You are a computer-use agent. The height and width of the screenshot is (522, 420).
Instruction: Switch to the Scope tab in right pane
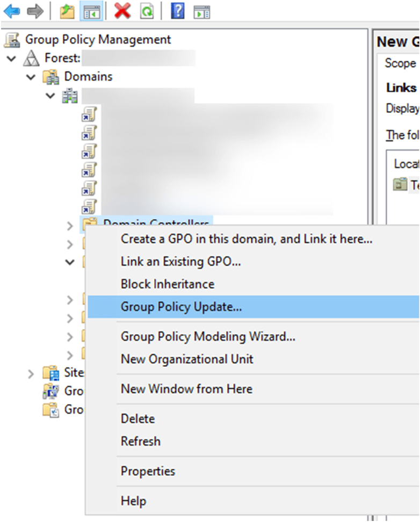[x=400, y=63]
